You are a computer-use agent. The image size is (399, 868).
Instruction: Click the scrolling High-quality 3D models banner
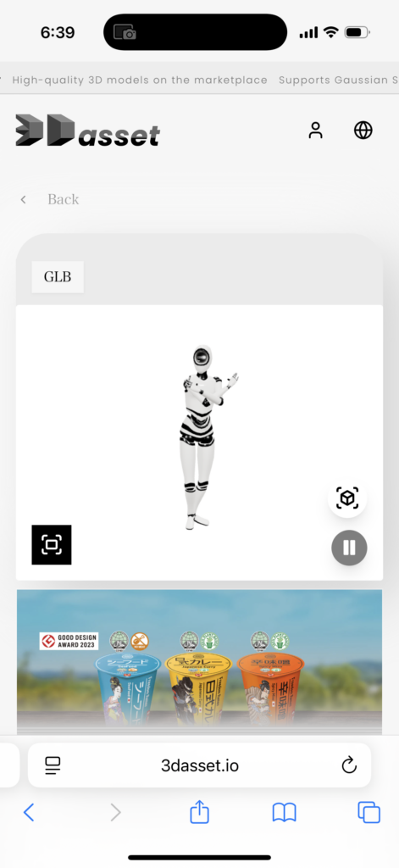tap(140, 80)
